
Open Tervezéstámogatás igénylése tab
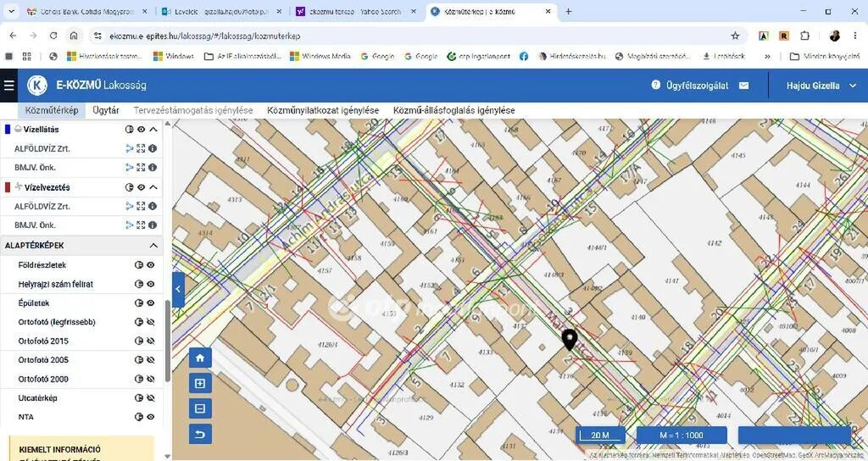click(x=193, y=110)
